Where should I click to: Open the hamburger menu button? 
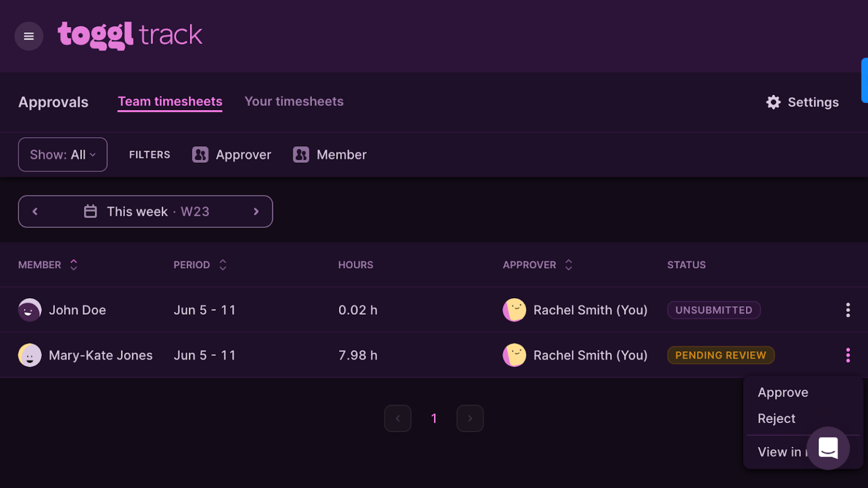(x=29, y=36)
